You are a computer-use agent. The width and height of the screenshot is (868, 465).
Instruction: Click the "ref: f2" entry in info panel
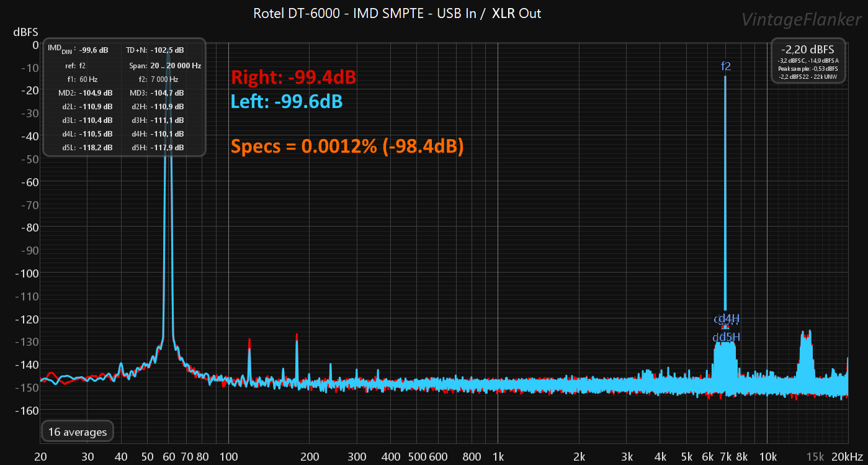pyautogui.click(x=75, y=65)
